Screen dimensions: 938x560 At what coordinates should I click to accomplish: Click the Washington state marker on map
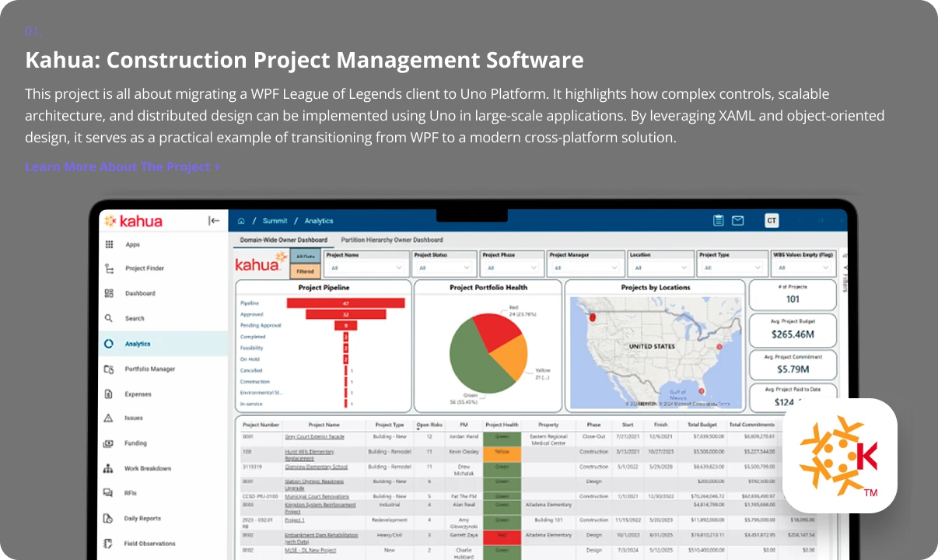(x=593, y=317)
